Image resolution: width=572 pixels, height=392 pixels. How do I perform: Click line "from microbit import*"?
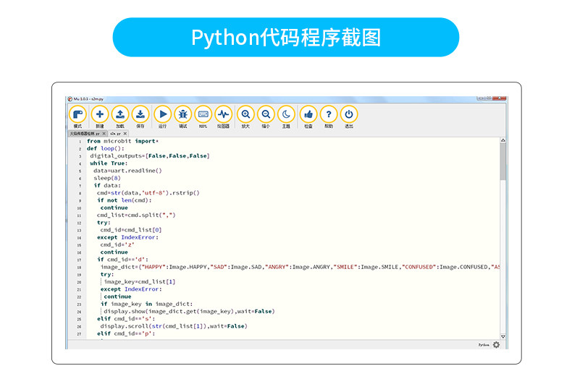(122, 141)
